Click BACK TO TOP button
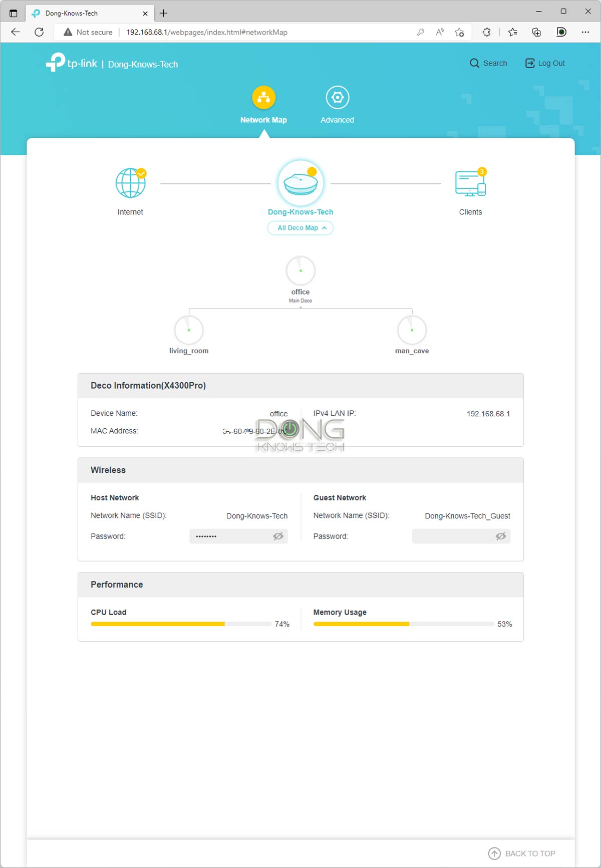 [x=522, y=853]
